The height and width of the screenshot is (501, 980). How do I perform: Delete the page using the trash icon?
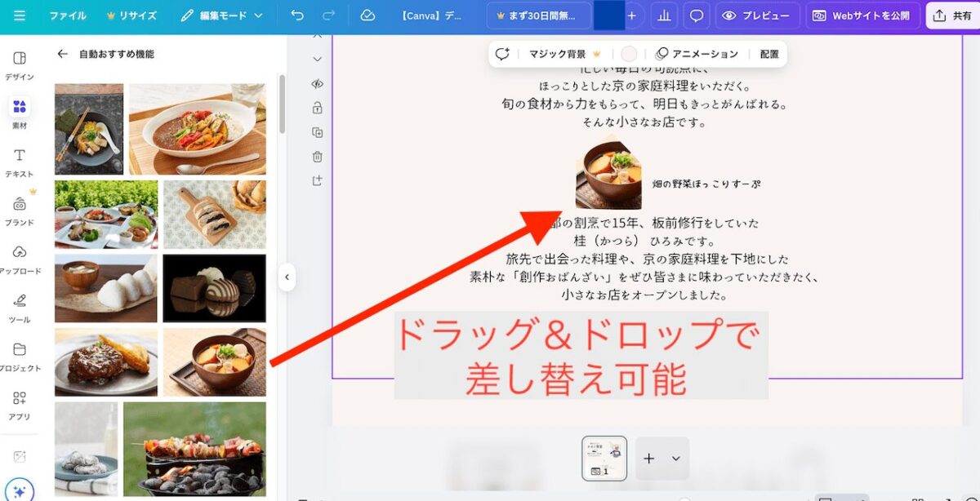coord(318,157)
